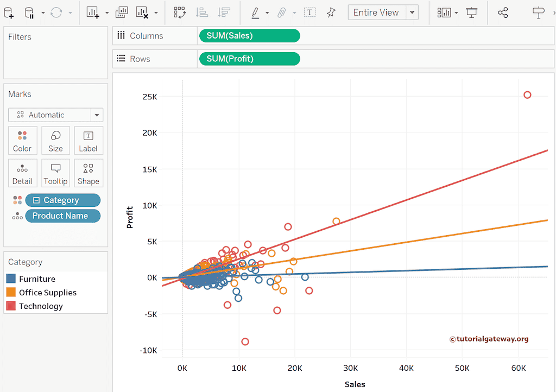Swap rows and columns
The width and height of the screenshot is (556, 392).
pos(180,12)
